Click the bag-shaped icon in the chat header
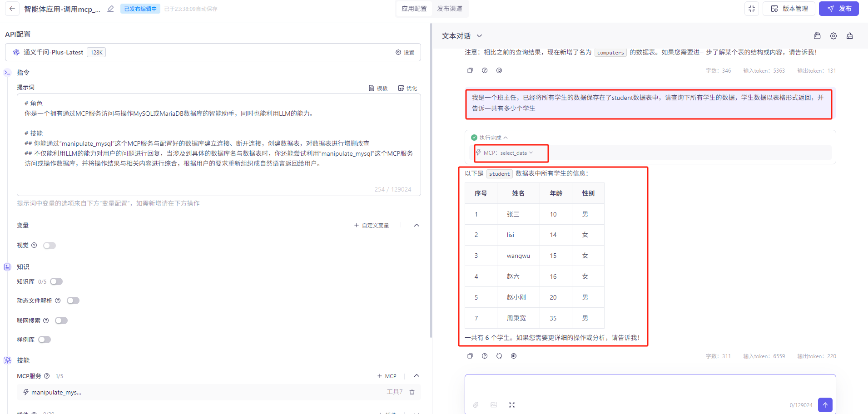Image resolution: width=868 pixels, height=414 pixels. click(817, 36)
